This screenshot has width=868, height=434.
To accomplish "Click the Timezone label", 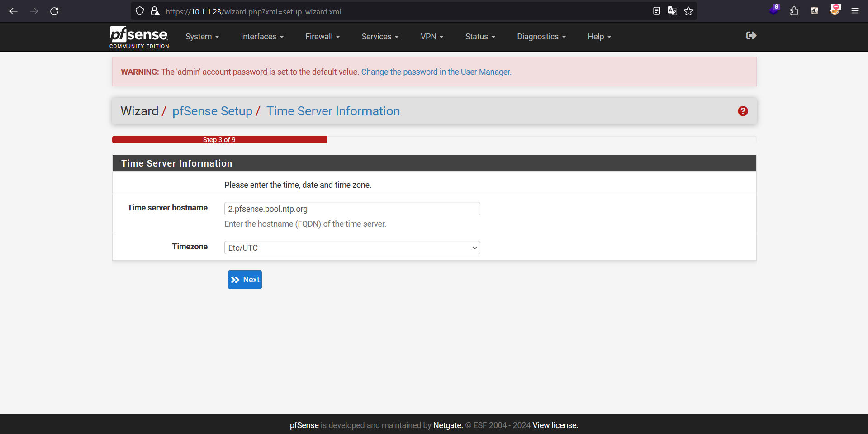I will pos(190,247).
